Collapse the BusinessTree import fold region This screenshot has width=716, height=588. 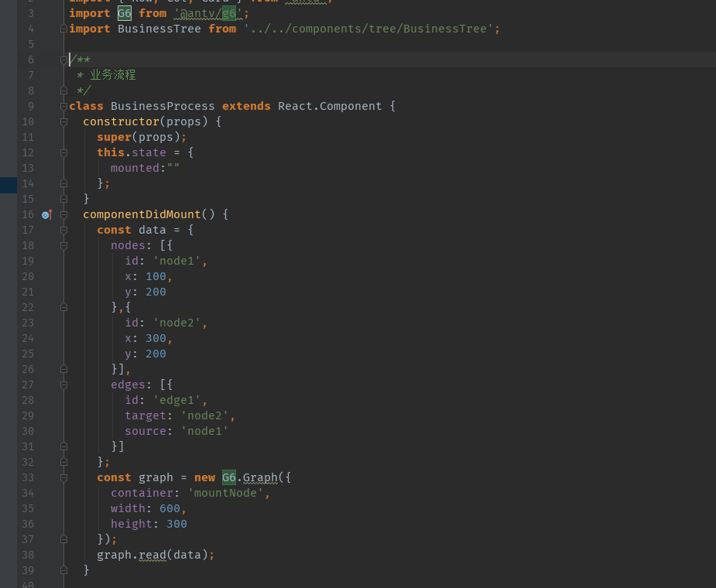(63, 29)
